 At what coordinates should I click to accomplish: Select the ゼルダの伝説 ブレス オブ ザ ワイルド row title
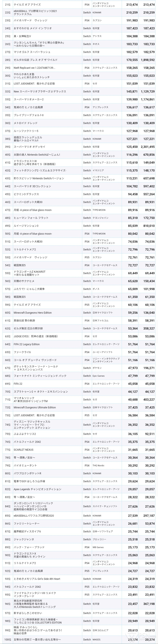(x=36, y=60)
